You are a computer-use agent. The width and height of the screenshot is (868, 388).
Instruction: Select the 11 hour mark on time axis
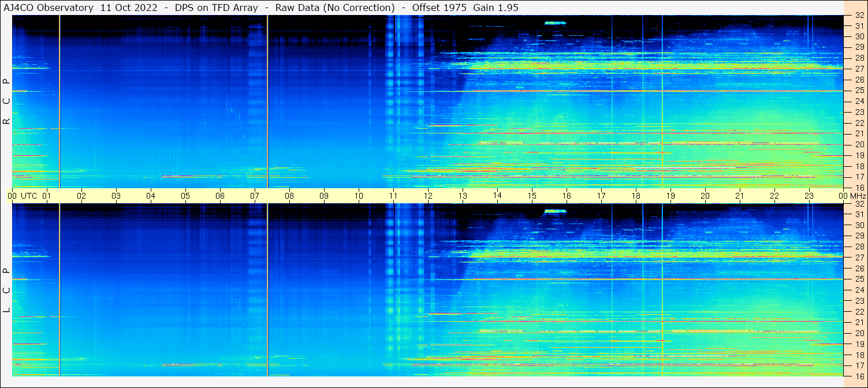[x=393, y=196]
